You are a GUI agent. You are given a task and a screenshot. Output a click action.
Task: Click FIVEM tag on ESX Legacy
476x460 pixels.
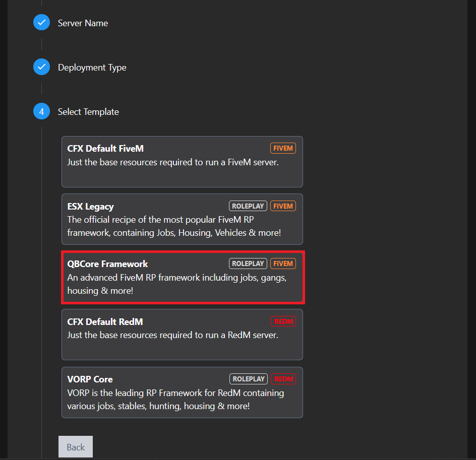point(283,206)
